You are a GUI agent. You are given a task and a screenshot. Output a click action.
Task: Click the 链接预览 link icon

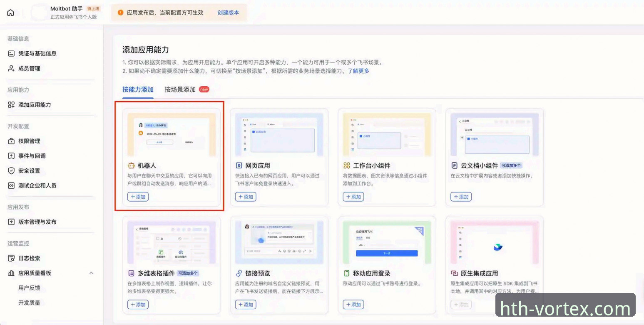click(x=239, y=273)
